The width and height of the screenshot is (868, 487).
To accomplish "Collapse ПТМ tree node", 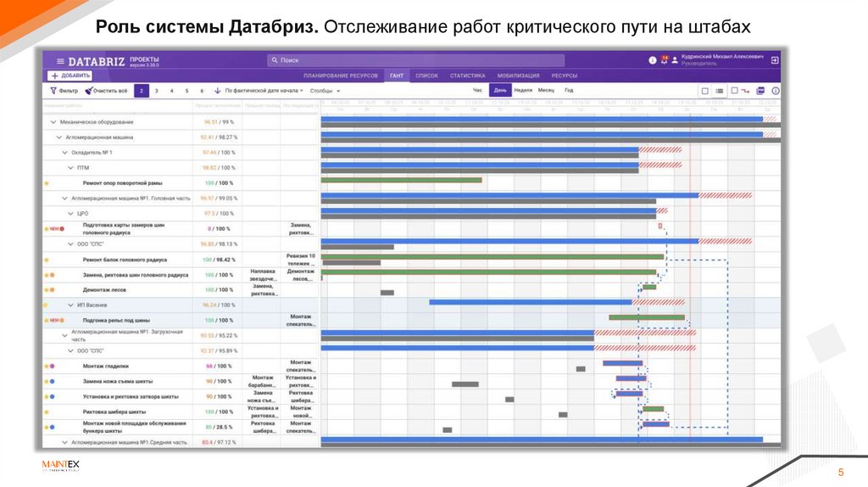I will [x=70, y=168].
